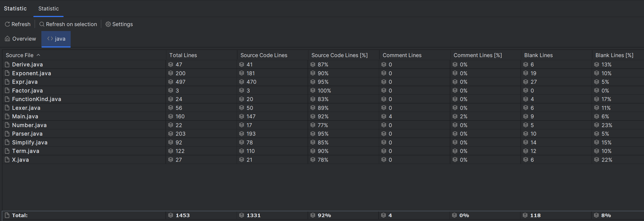Click the Refresh circular arrow icon
Viewport: 644px width, 221px height.
tap(7, 24)
